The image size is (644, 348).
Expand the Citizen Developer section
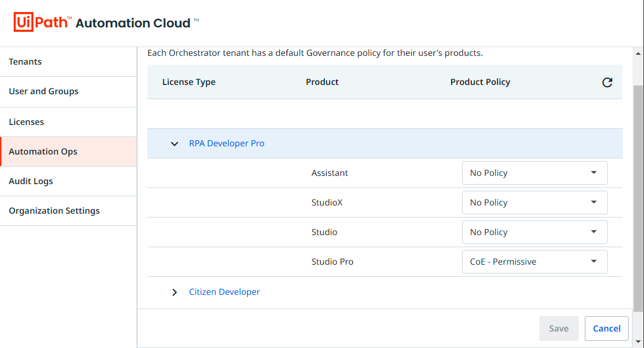174,292
